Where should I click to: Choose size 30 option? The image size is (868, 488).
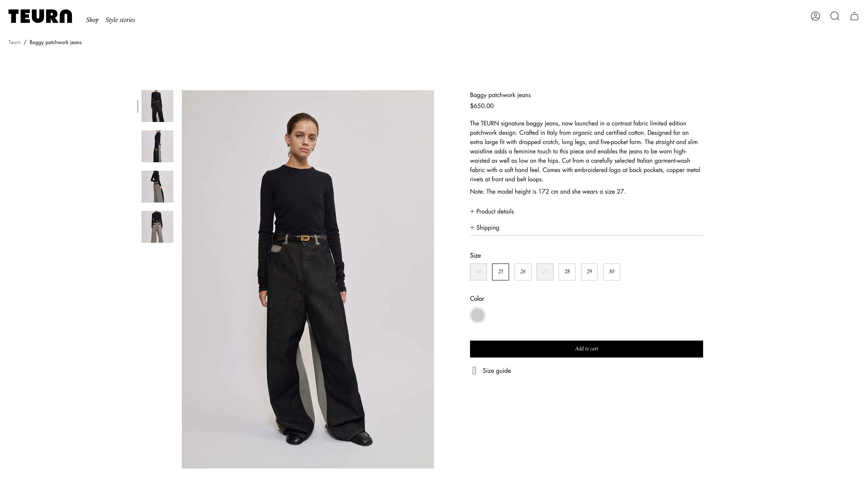click(x=611, y=272)
